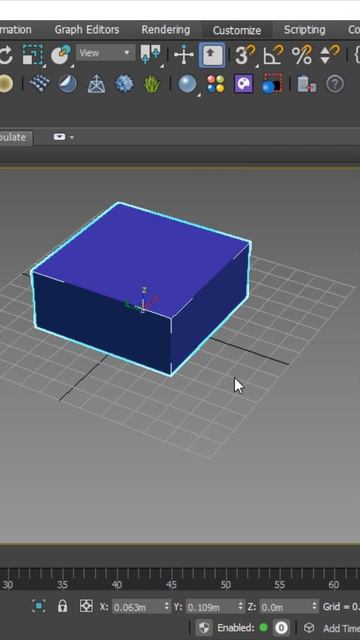The width and height of the screenshot is (360, 640).
Task: Click the green grass icon
Action: tap(152, 84)
